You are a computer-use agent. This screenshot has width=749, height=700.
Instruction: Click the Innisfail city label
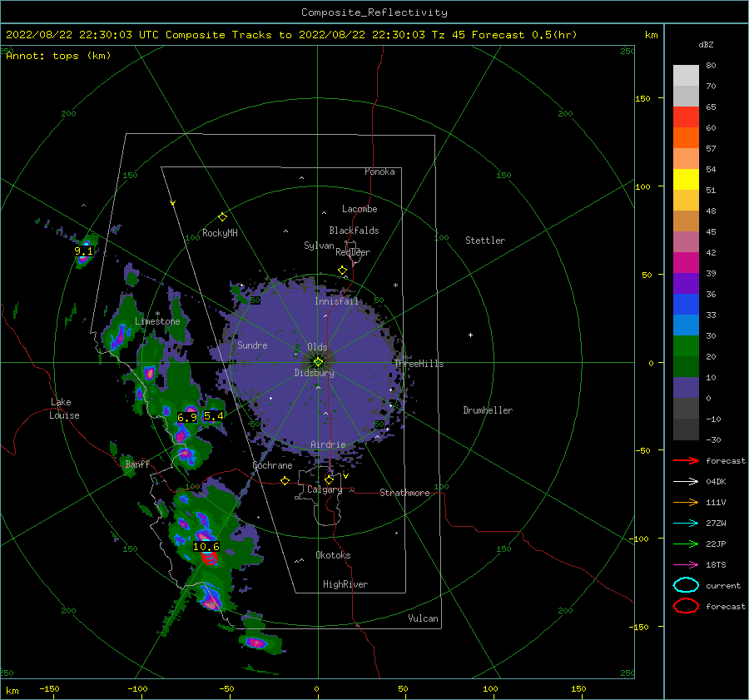tap(336, 301)
